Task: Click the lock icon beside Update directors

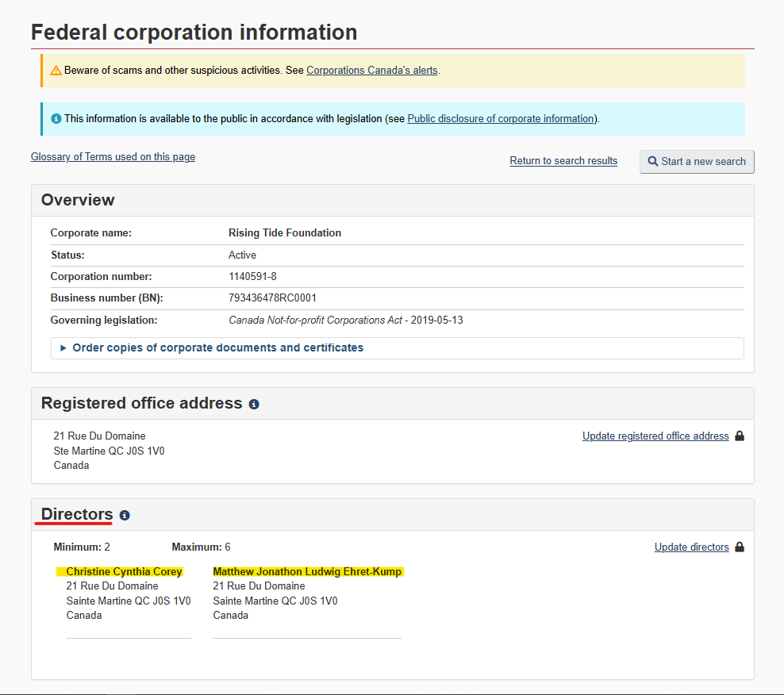Action: (x=740, y=547)
